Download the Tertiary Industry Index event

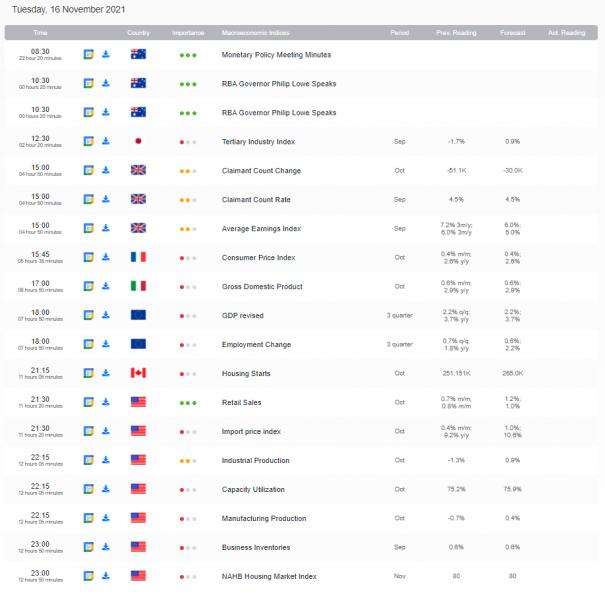pos(105,141)
